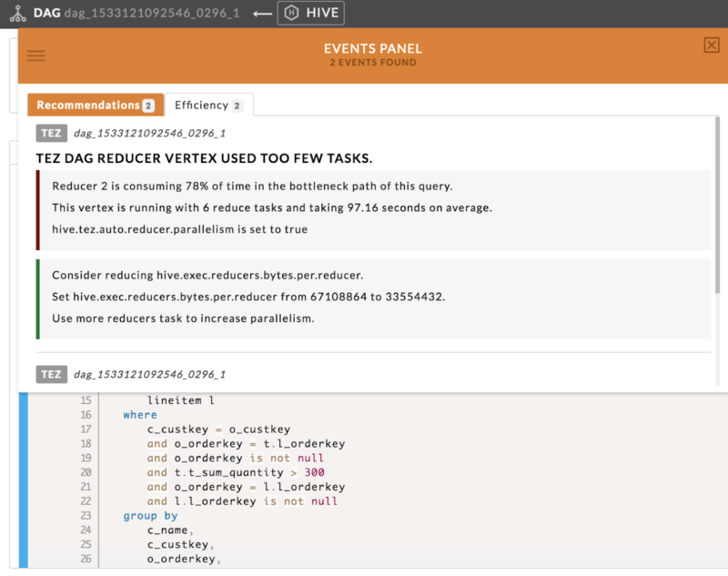This screenshot has width=728, height=576.
Task: Click 'Consider reducing hive.exec.reducers.bytes.per.reducer.' line
Action: (x=207, y=275)
